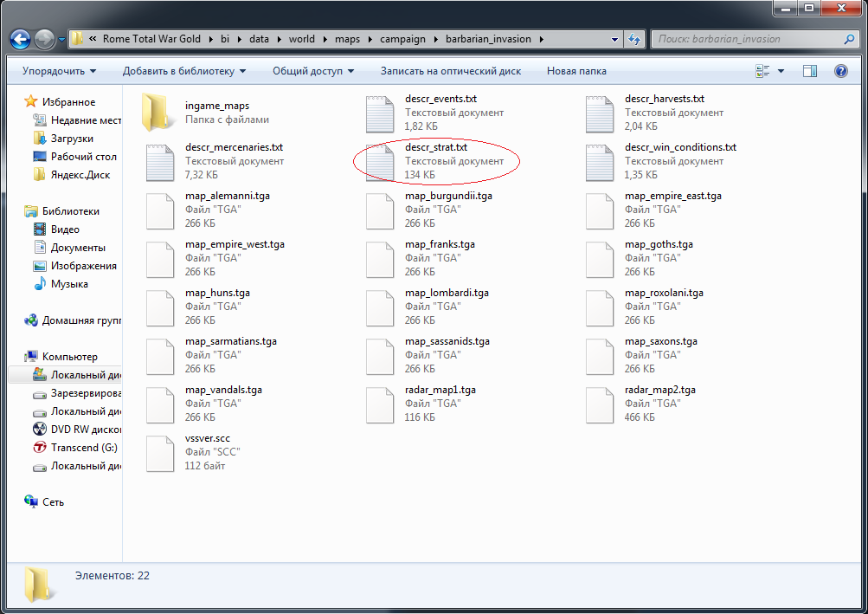
Task: Select the map_sarmatians.tga file icon
Action: point(160,356)
